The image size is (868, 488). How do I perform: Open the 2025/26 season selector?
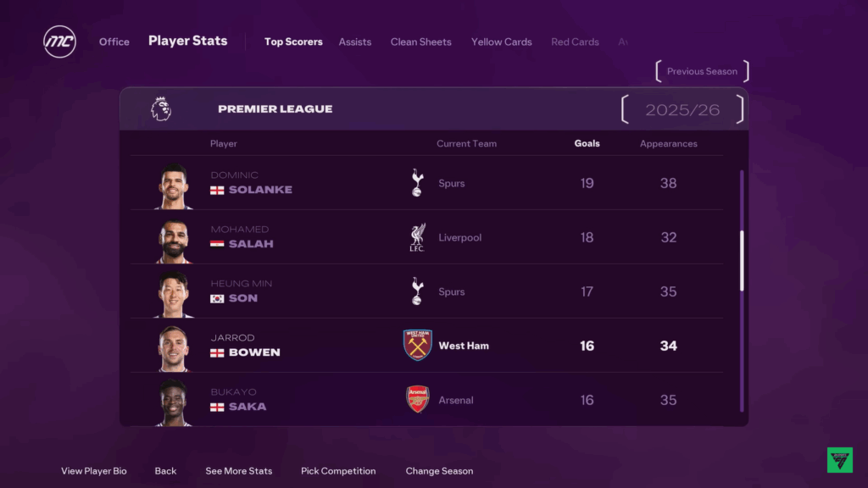[x=682, y=109]
